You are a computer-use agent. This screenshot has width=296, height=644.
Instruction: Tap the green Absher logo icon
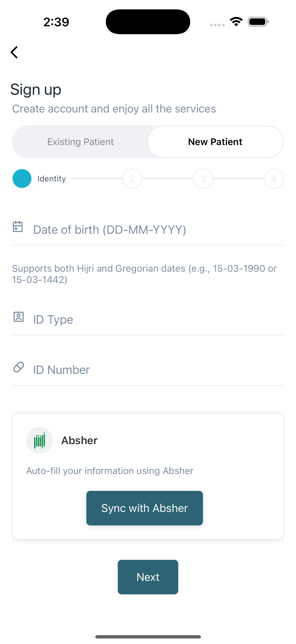coord(39,440)
